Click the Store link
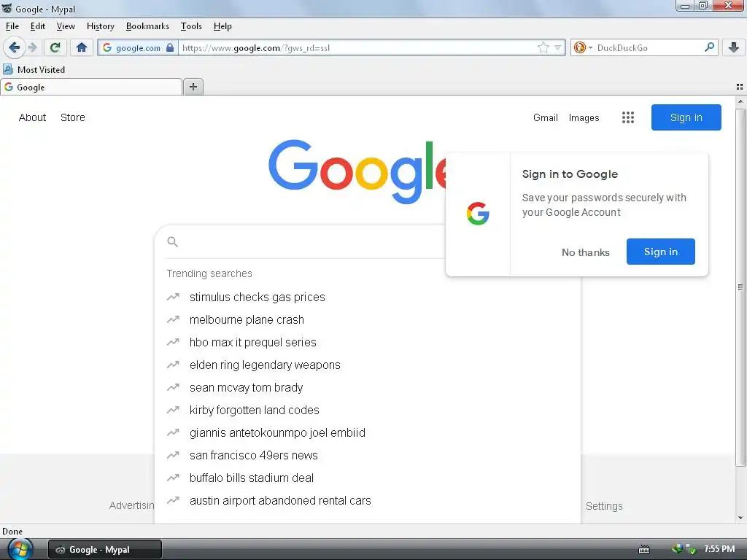 [73, 117]
